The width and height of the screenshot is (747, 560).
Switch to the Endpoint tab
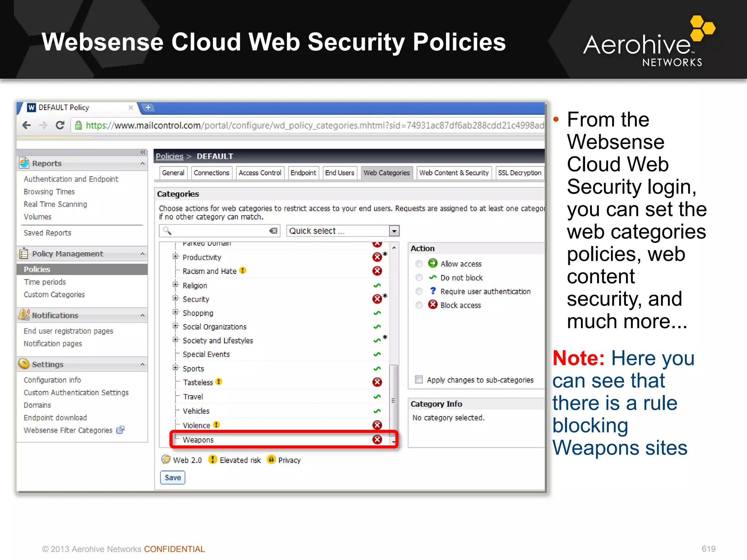pyautogui.click(x=303, y=173)
